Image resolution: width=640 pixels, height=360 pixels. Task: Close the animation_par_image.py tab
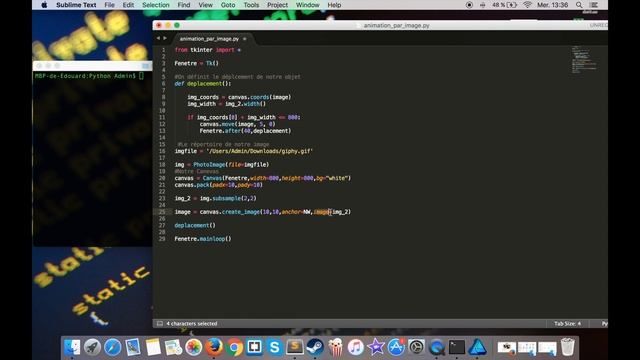pyautogui.click(x=244, y=39)
